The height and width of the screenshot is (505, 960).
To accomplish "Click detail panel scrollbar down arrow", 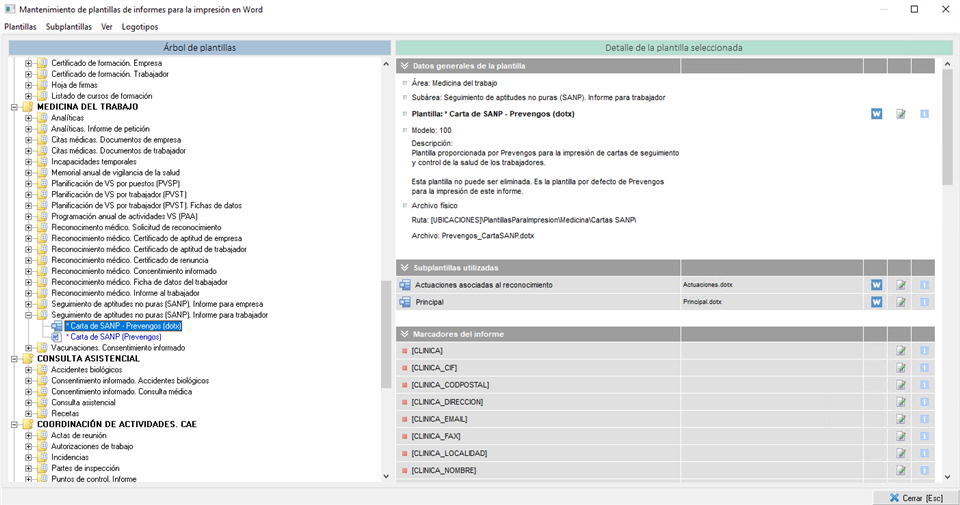I will (x=947, y=476).
